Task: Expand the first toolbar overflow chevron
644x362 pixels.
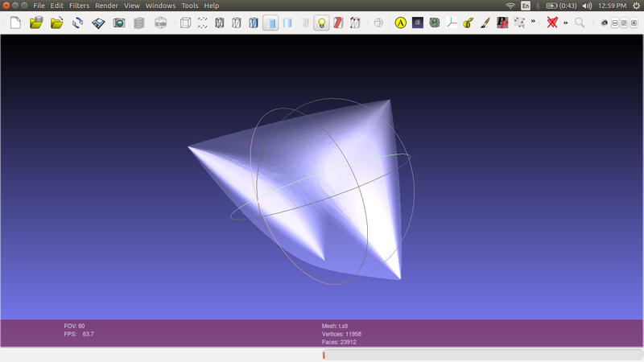Action: pyautogui.click(x=533, y=22)
